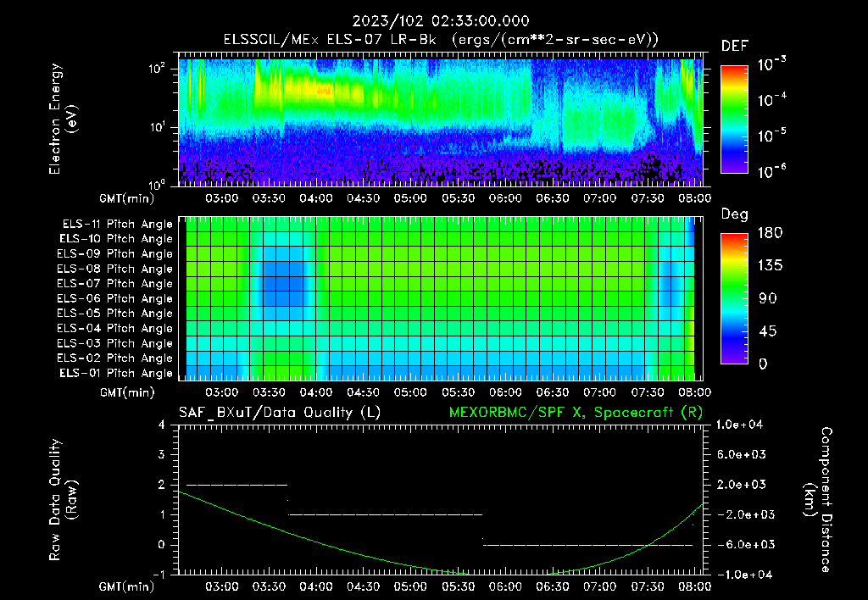The image size is (868, 600).
Task: Click the GMT(min) label under the spectrogram
Action: pyautogui.click(x=127, y=198)
